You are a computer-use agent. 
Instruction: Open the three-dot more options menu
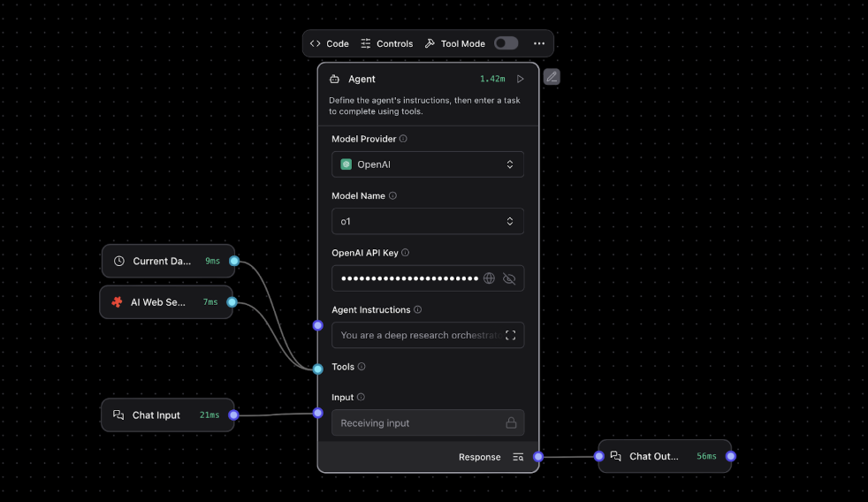pyautogui.click(x=539, y=43)
